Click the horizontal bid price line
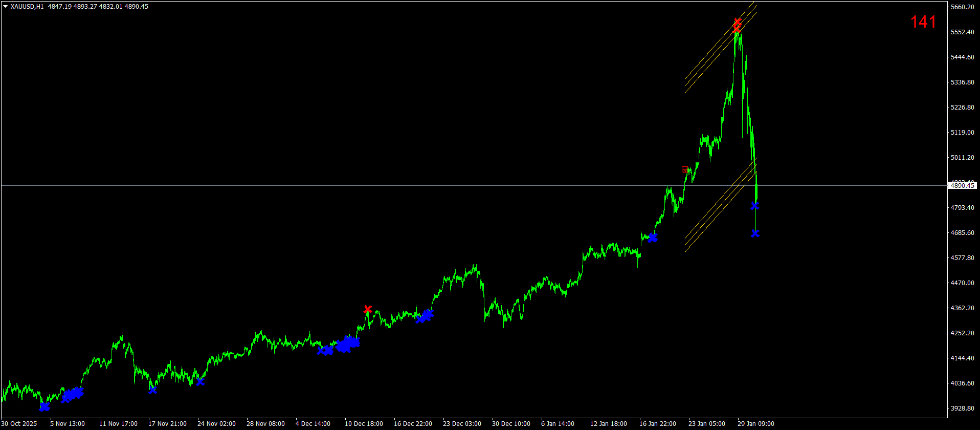980x430 pixels. tap(474, 185)
